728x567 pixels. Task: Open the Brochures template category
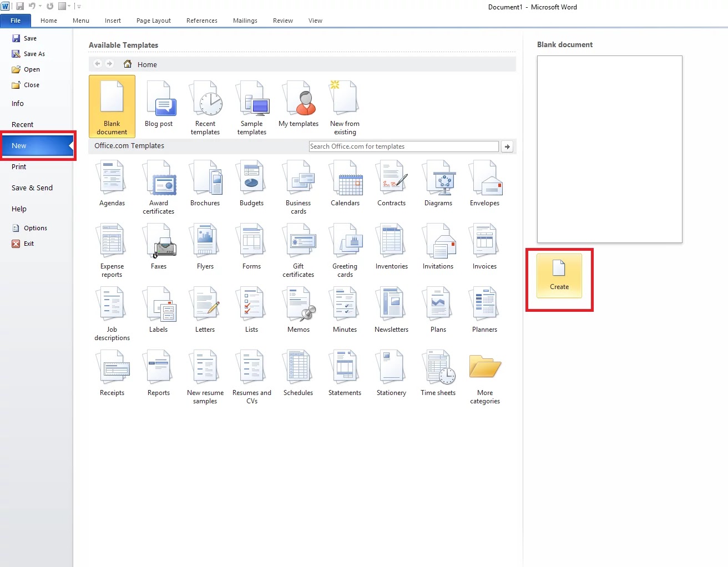click(x=205, y=184)
